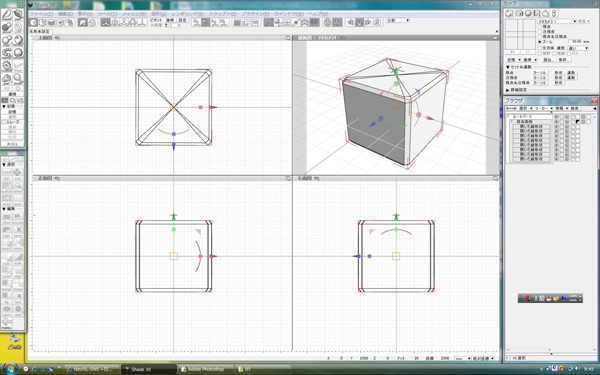Select the subdiv mesh edit tool
The image size is (600, 375).
pos(7,311)
